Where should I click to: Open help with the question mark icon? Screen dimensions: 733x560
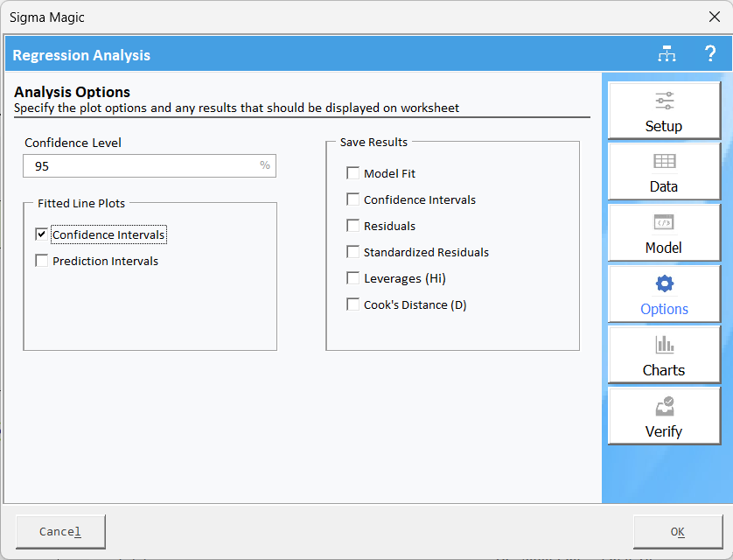[x=710, y=54]
